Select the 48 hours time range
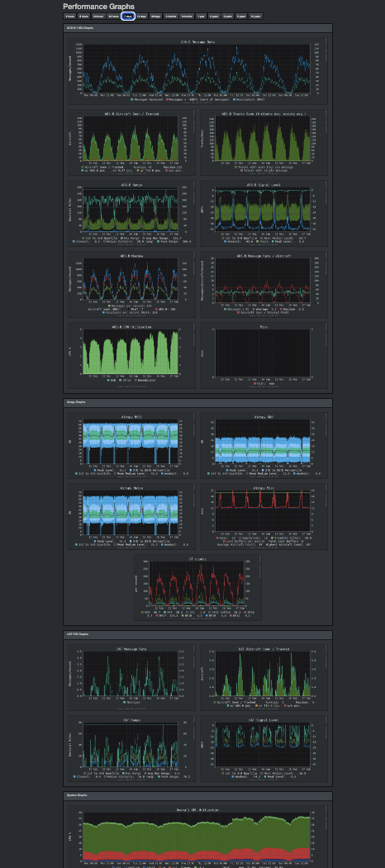 pos(113,17)
